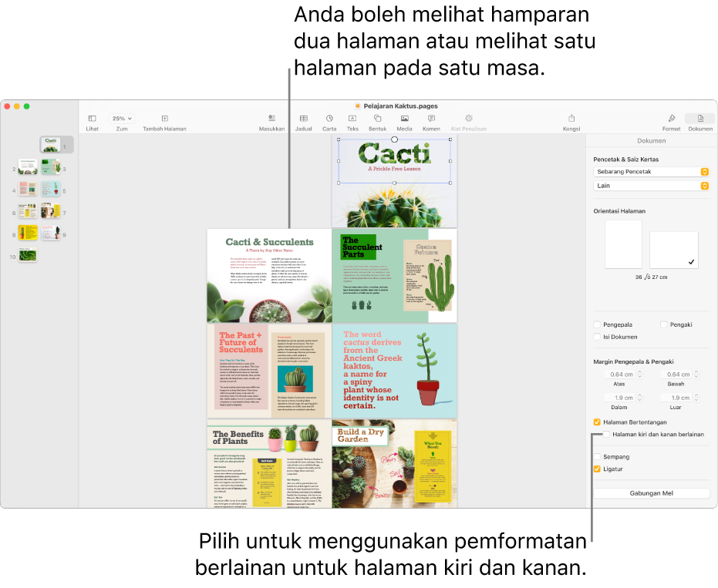
Task: Click the Atas 0.64 cm field
Action: [x=619, y=375]
